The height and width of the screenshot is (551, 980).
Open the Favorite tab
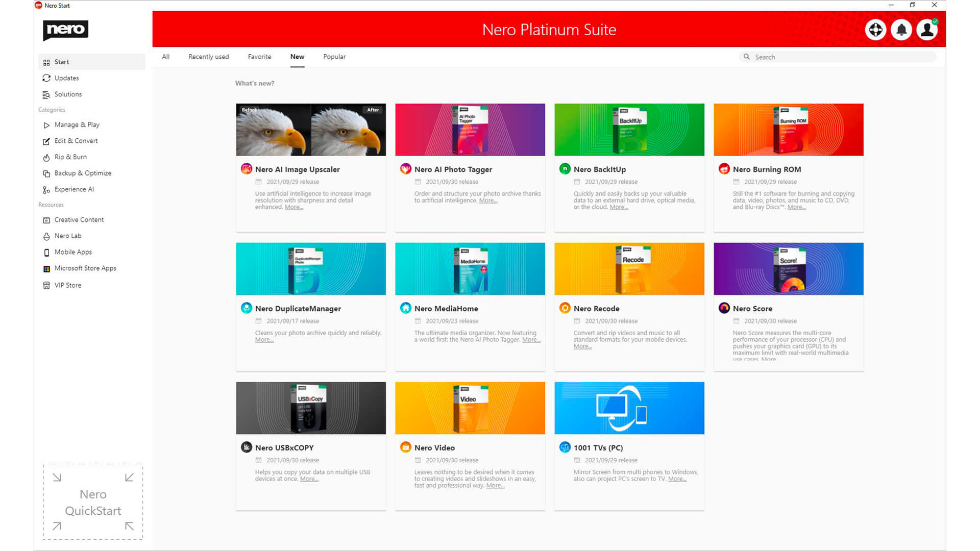click(x=259, y=57)
